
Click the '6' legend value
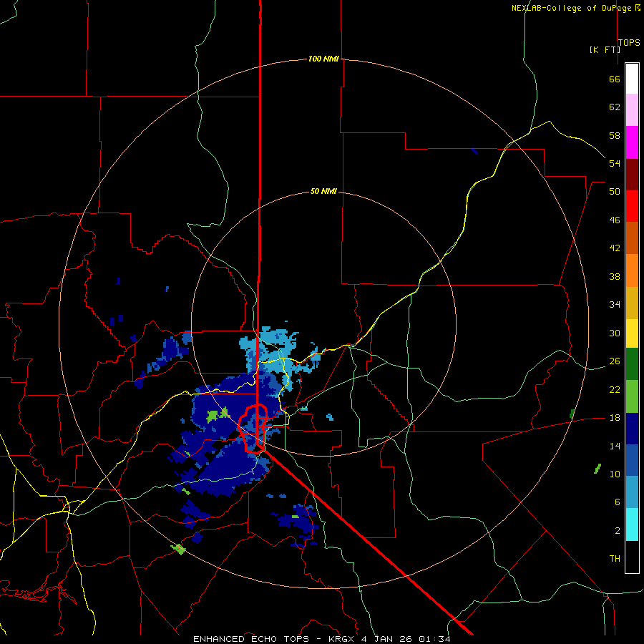pos(617,502)
